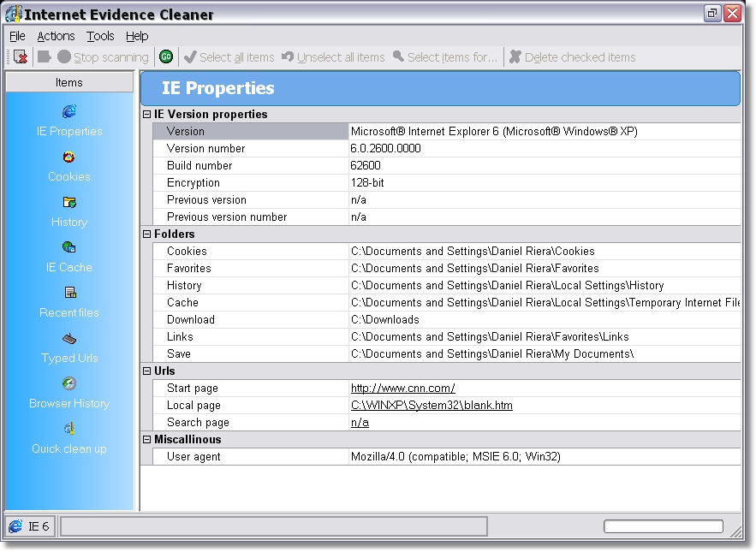756x552 pixels.
Task: Select the Version number property label
Action: coord(205,149)
